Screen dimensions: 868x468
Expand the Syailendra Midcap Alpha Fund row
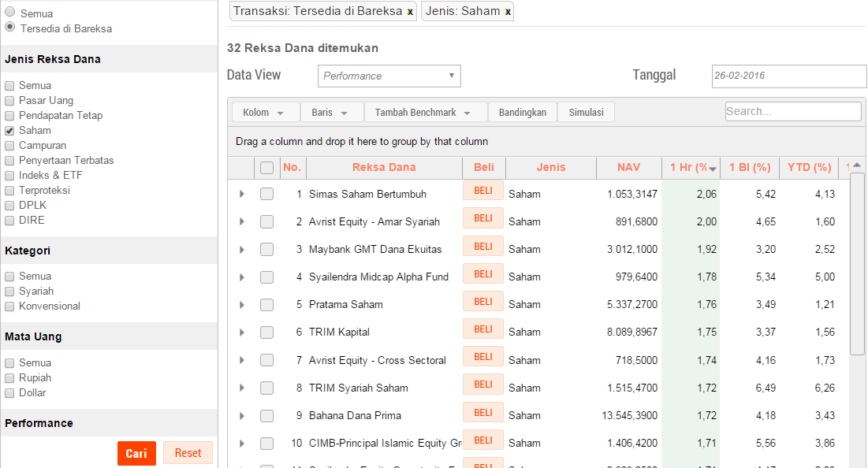point(242,277)
